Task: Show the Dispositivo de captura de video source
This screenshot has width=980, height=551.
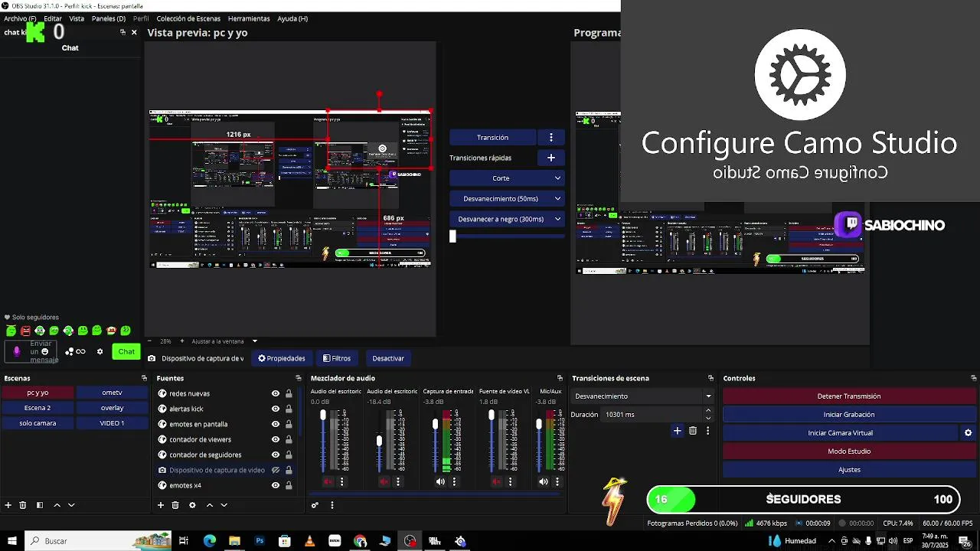Action: coord(276,470)
